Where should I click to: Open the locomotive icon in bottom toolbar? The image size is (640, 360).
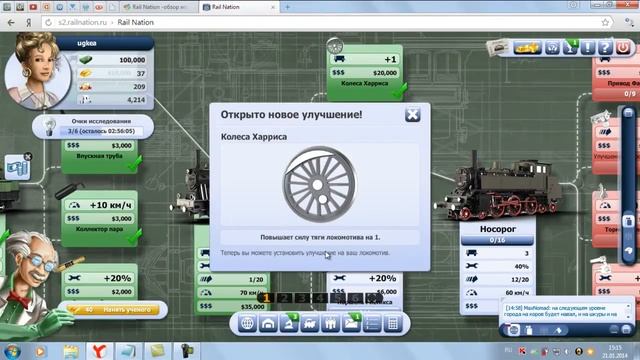point(310,324)
